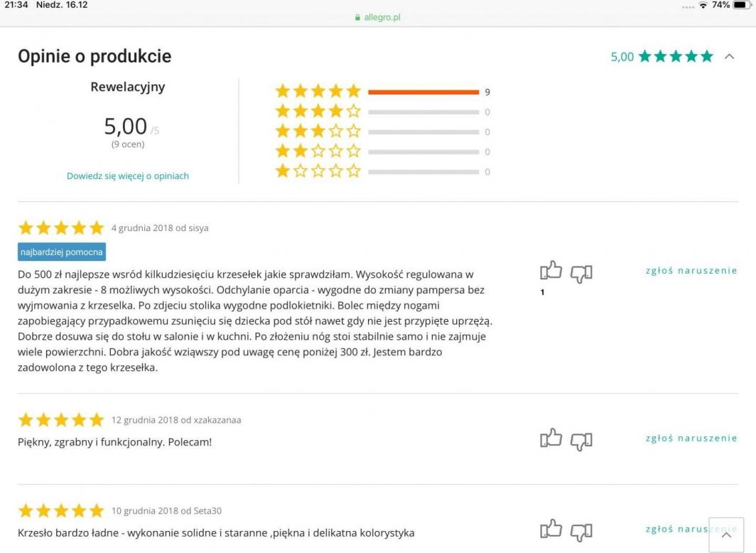This screenshot has width=756, height=553.
Task: Dislike the review by sisya
Action: click(581, 273)
